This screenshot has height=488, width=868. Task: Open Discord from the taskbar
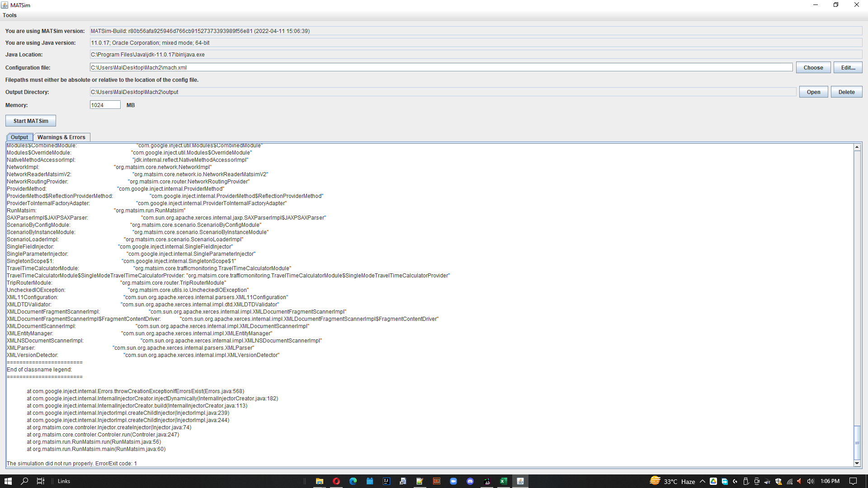pos(470,481)
